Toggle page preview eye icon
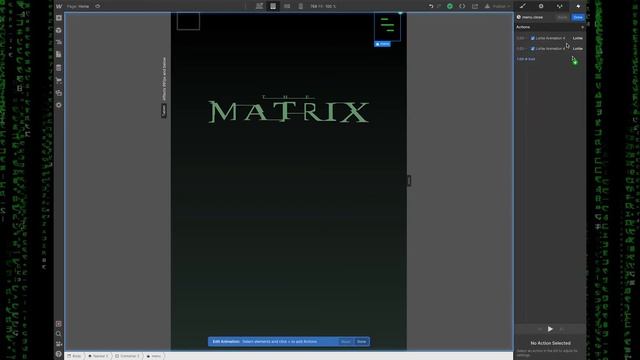The image size is (640, 360). tap(98, 6)
